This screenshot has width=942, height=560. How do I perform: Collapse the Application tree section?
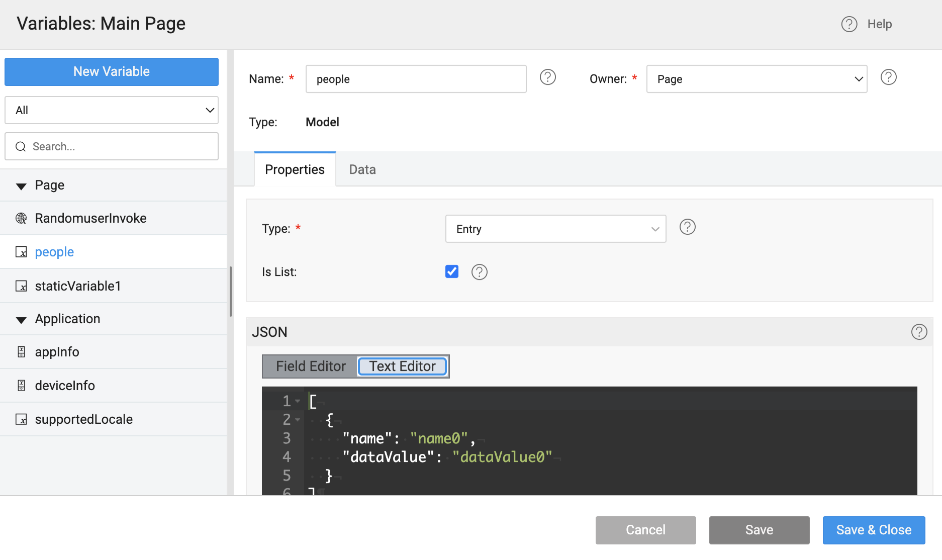click(x=21, y=320)
